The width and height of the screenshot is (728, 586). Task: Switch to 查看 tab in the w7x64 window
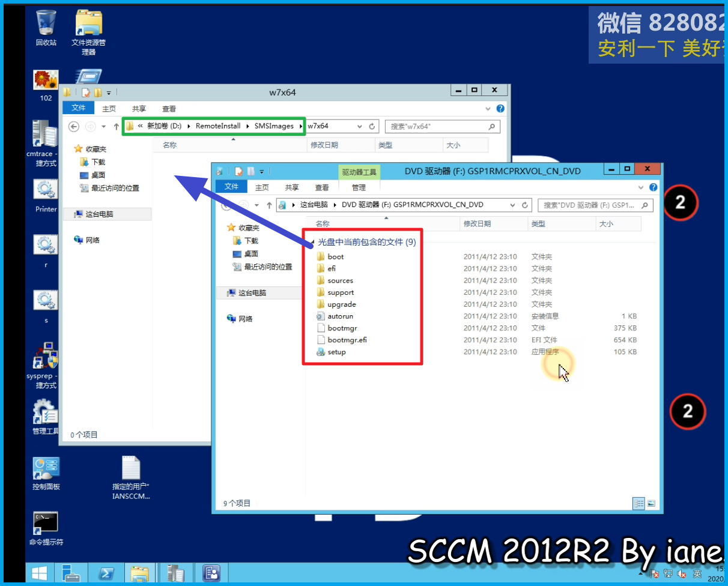click(x=169, y=109)
